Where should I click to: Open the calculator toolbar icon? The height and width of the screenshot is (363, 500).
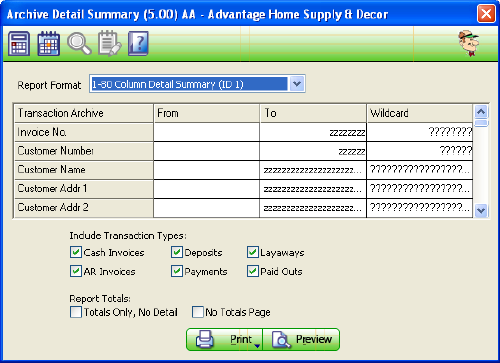[19, 44]
